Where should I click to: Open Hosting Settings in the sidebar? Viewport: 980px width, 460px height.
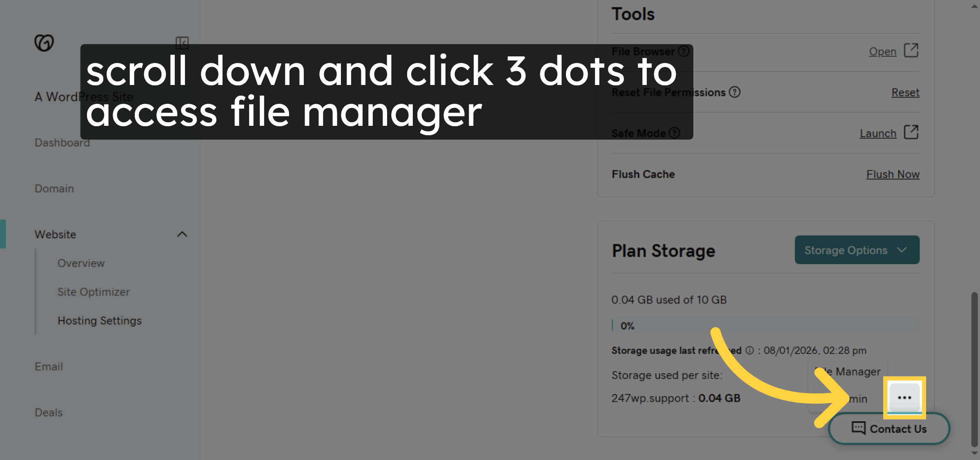pyautogui.click(x=99, y=321)
